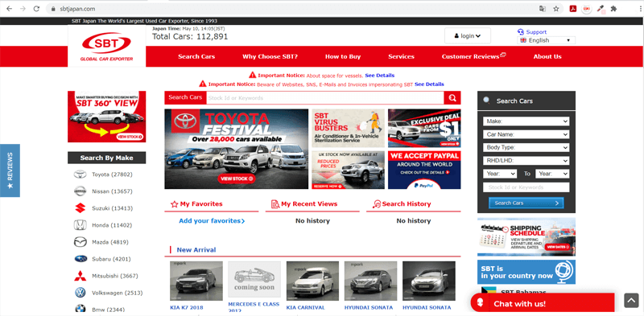Open the KIA CARNIVAL car thumbnail
This screenshot has height=316, width=644.
coord(312,281)
